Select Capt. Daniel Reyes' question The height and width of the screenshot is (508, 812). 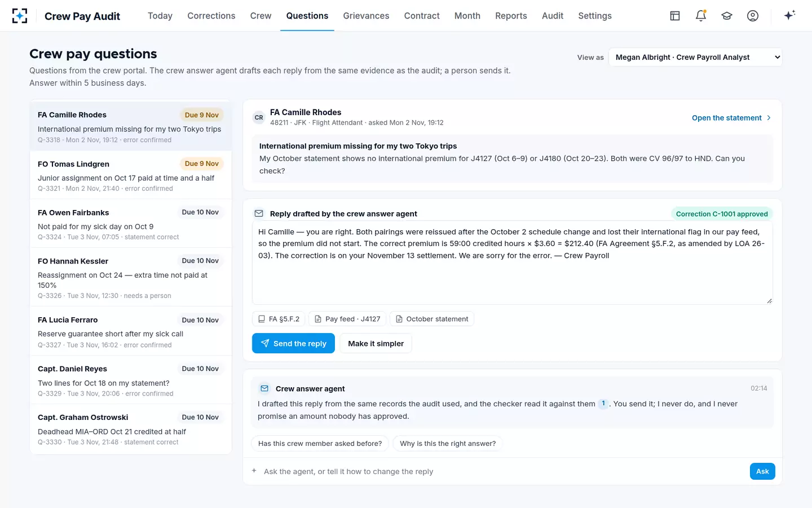point(131,380)
